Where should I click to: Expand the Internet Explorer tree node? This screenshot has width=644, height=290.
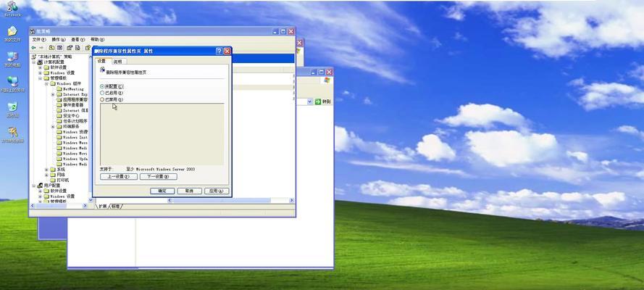tap(53, 94)
